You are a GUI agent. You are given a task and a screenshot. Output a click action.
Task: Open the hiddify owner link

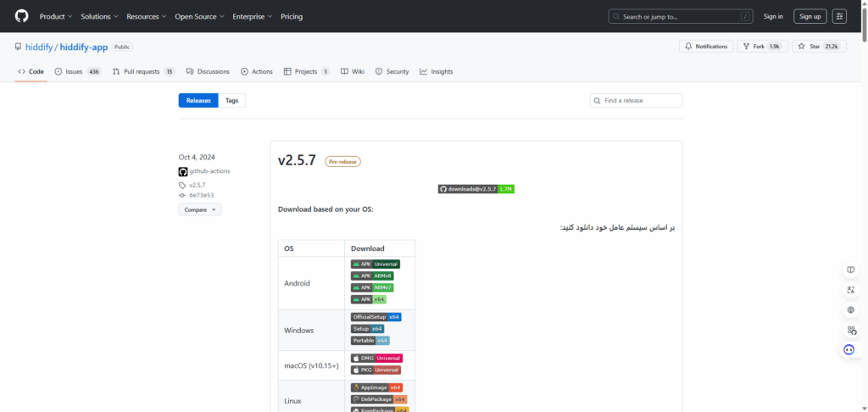[39, 47]
